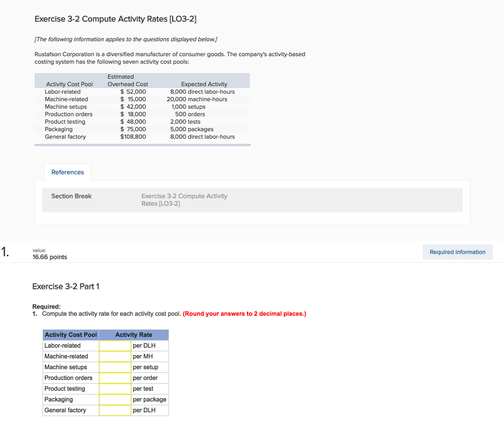Click the bold Activity Cost Pool answer header
This screenshot has height=431, width=504.
point(71,335)
